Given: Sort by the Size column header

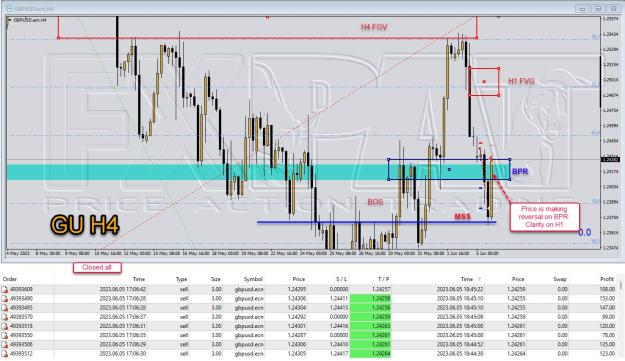Looking at the screenshot, I should pyautogui.click(x=216, y=279).
